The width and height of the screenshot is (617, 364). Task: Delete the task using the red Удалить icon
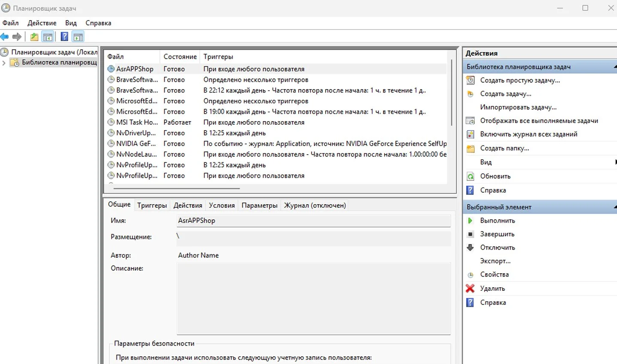470,288
